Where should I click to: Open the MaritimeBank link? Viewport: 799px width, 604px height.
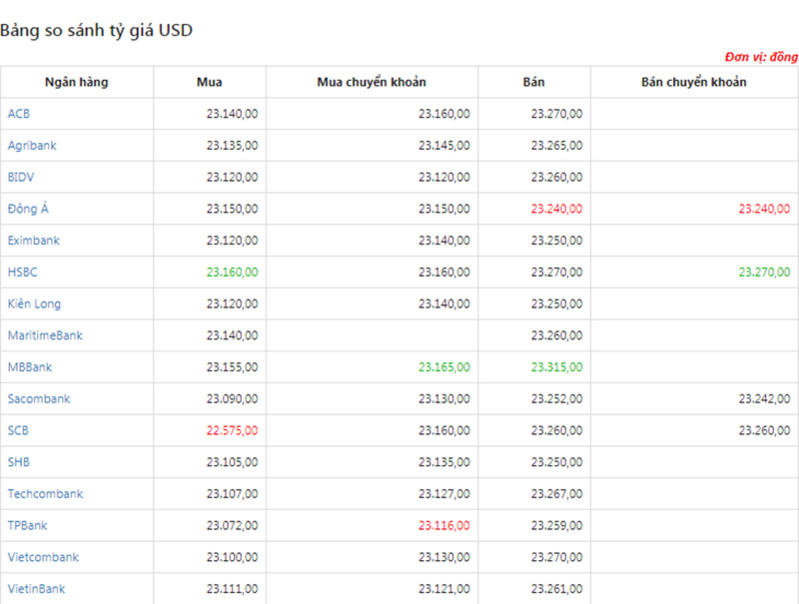coord(45,335)
